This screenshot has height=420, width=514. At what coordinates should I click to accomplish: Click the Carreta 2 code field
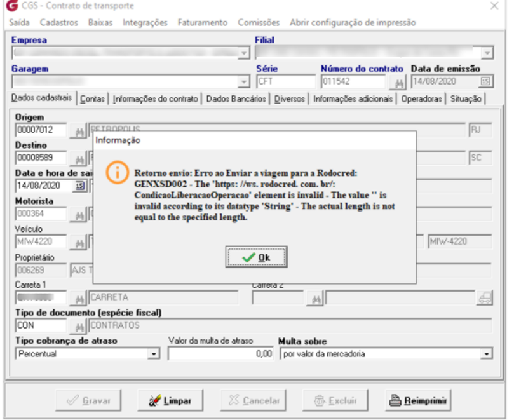(278, 298)
